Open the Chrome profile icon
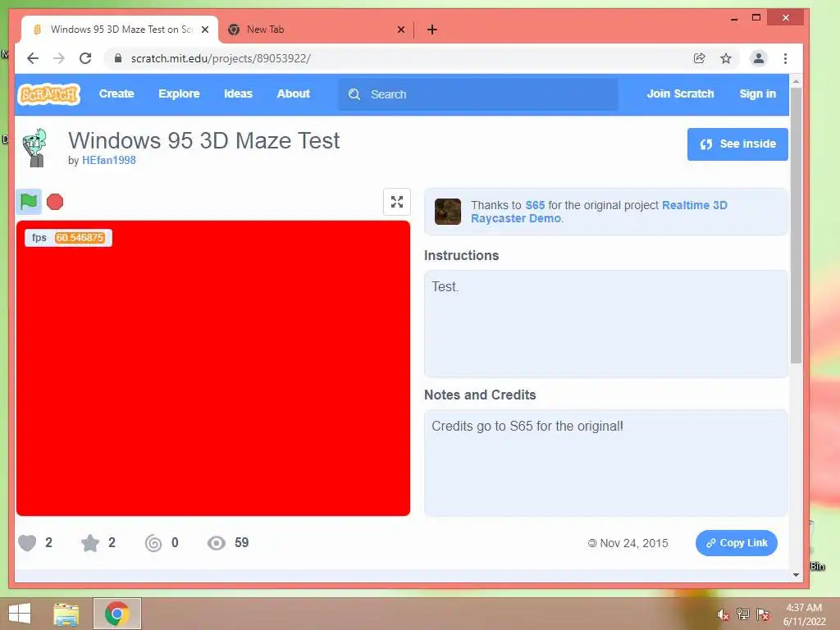This screenshot has width=840, height=630. 759,58
